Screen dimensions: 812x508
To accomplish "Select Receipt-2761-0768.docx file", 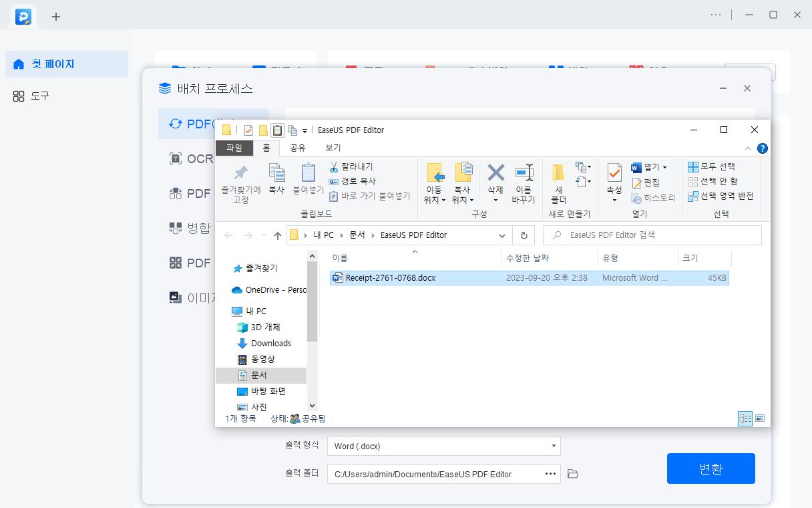I will 530,277.
